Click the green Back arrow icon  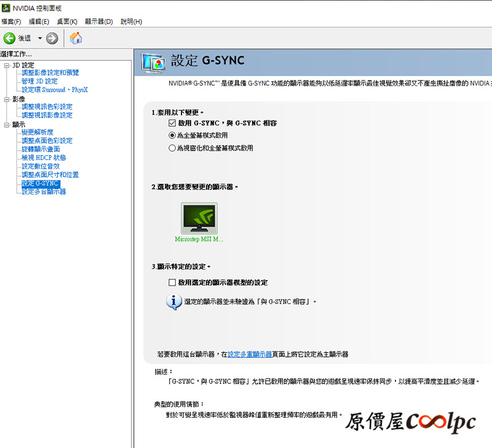pos(9,38)
